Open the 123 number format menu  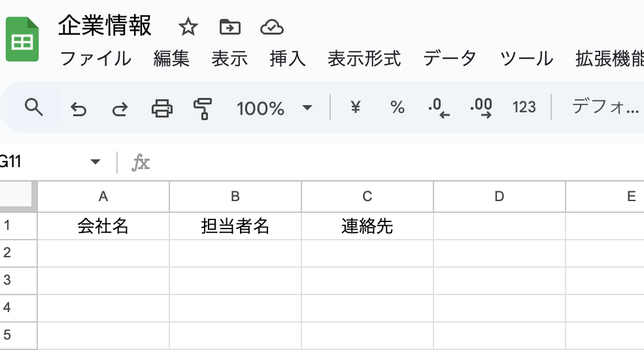524,108
